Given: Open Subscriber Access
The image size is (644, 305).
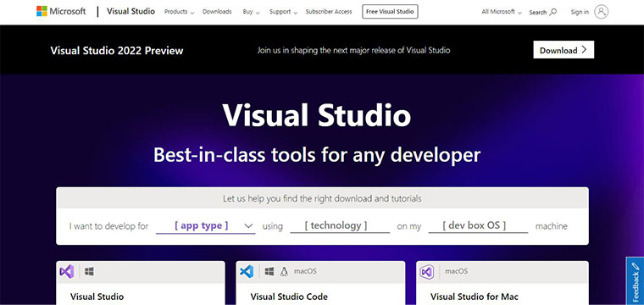Looking at the screenshot, I should 329,12.
